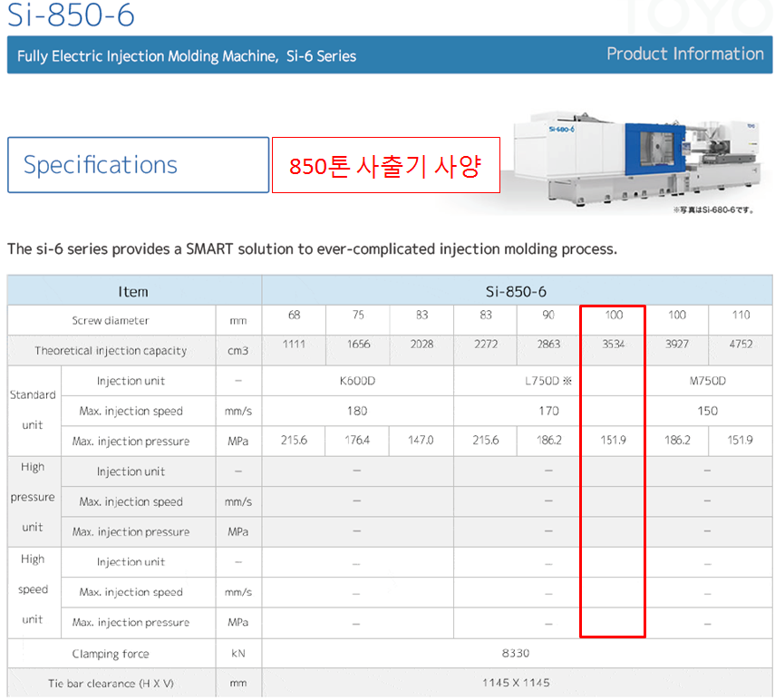Click max injection speed value 170
The image size is (775, 700).
(548, 411)
